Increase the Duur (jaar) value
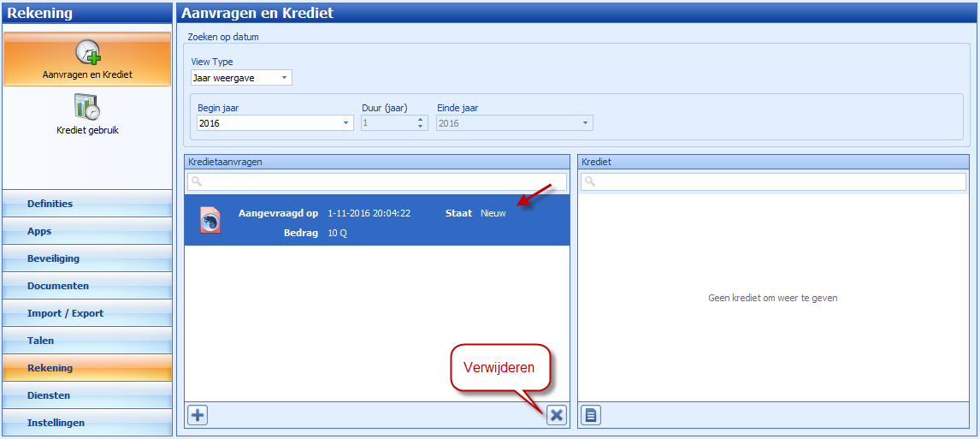The image size is (980, 439). coord(422,120)
